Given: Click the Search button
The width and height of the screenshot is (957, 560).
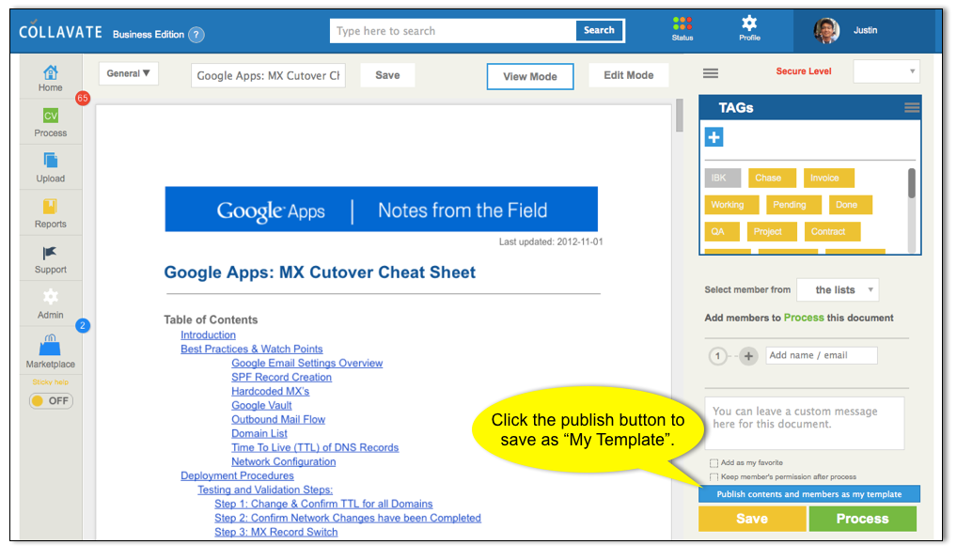Looking at the screenshot, I should point(599,30).
